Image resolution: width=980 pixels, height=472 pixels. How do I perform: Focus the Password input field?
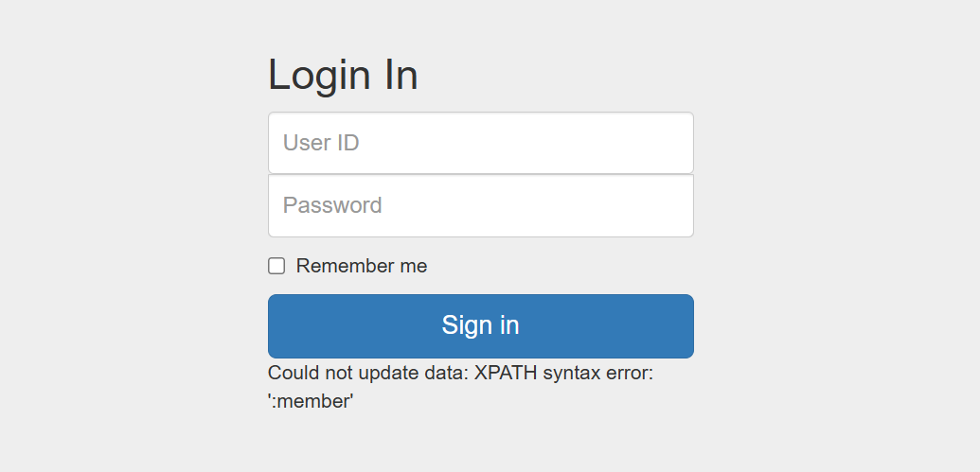point(481,205)
